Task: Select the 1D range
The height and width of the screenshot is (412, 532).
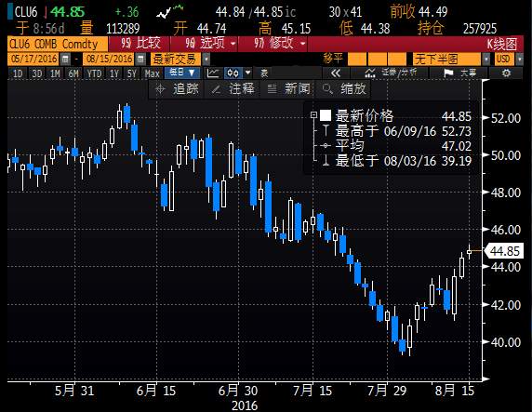Action: (x=18, y=73)
